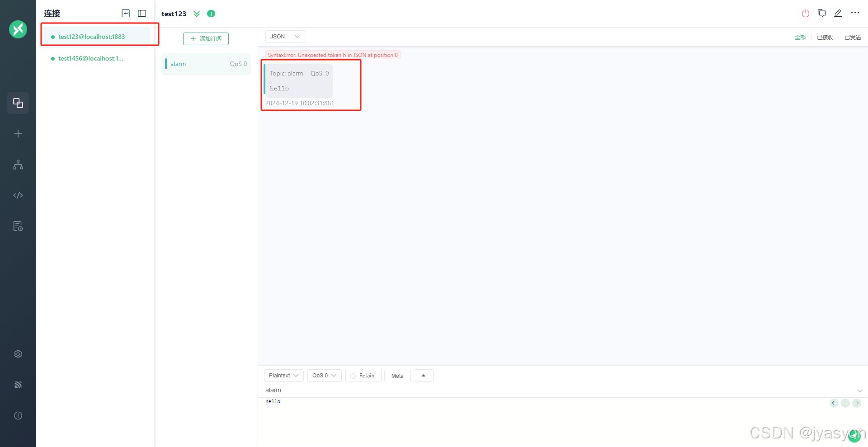Open the broker monitor sidebar icon
Viewport: 868px width, 447px height.
tap(18, 385)
